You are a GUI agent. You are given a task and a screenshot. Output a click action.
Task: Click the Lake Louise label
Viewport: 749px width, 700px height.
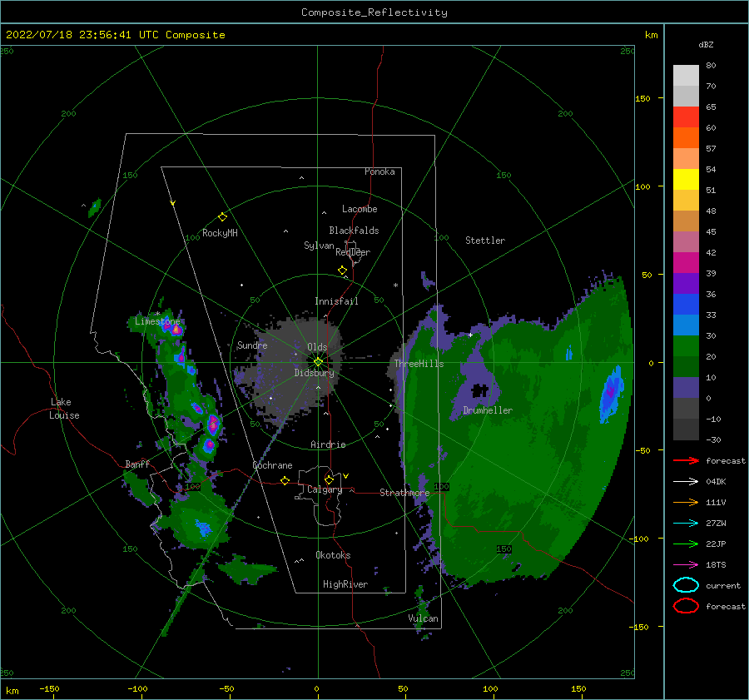pyautogui.click(x=64, y=409)
